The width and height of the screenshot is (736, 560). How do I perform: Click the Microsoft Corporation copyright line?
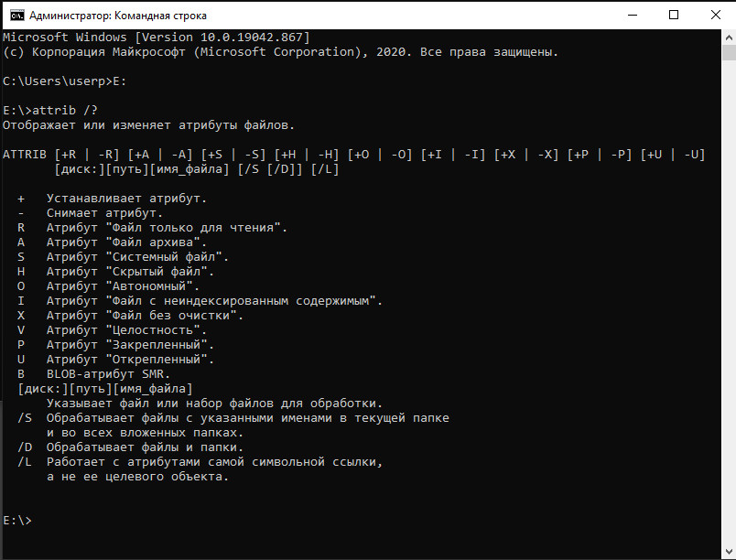[280, 52]
